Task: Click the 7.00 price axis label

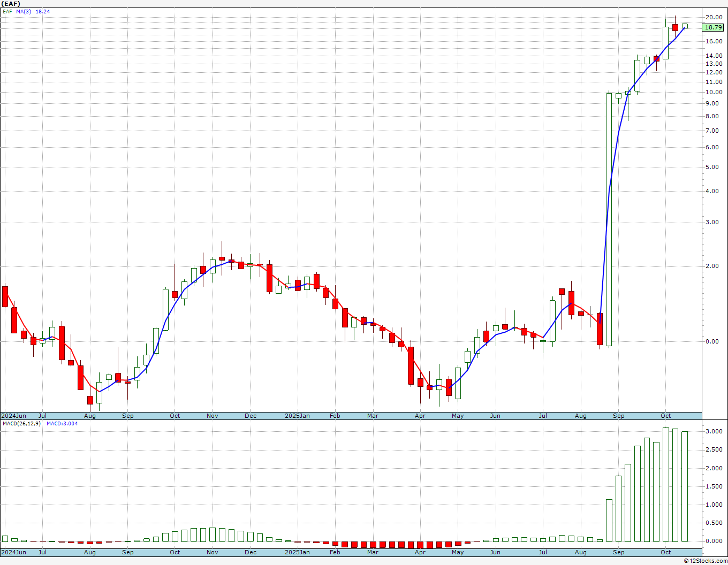Action: (712, 131)
